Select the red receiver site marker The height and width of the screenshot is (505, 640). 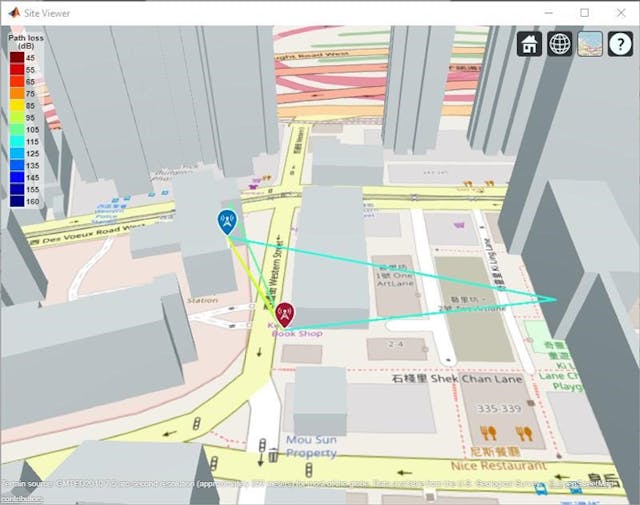click(x=284, y=314)
